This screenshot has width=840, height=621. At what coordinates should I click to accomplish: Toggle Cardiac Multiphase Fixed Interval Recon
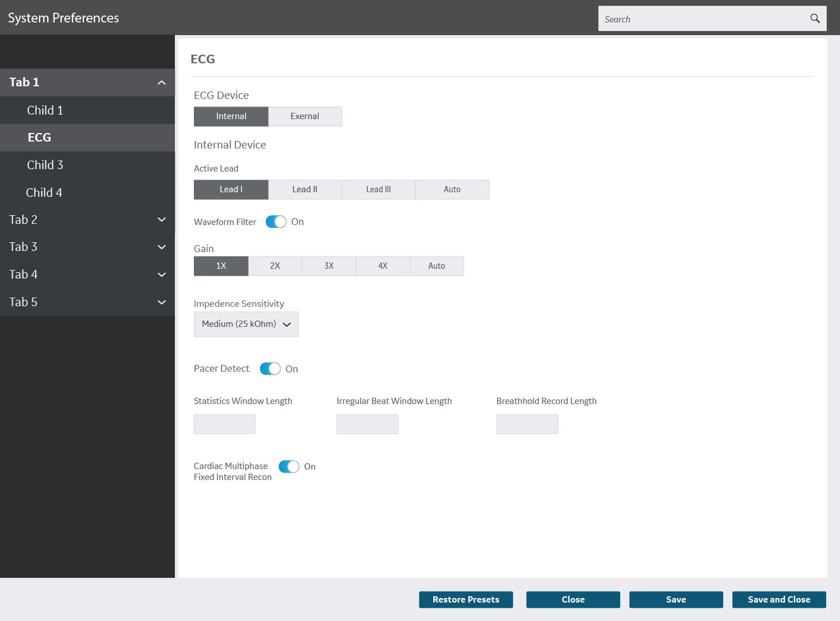[x=289, y=466]
